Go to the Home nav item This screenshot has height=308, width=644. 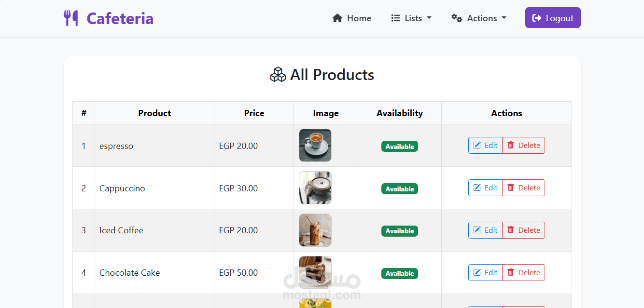(x=352, y=18)
